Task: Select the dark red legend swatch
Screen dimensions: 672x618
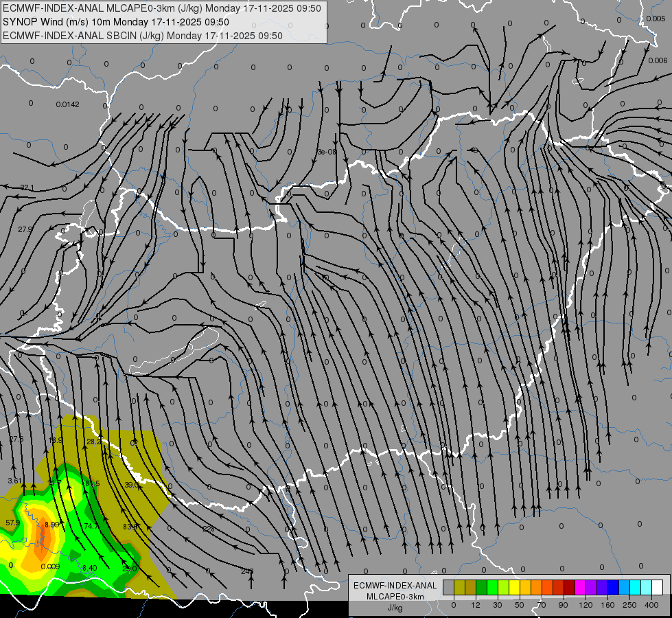Action: [570, 587]
